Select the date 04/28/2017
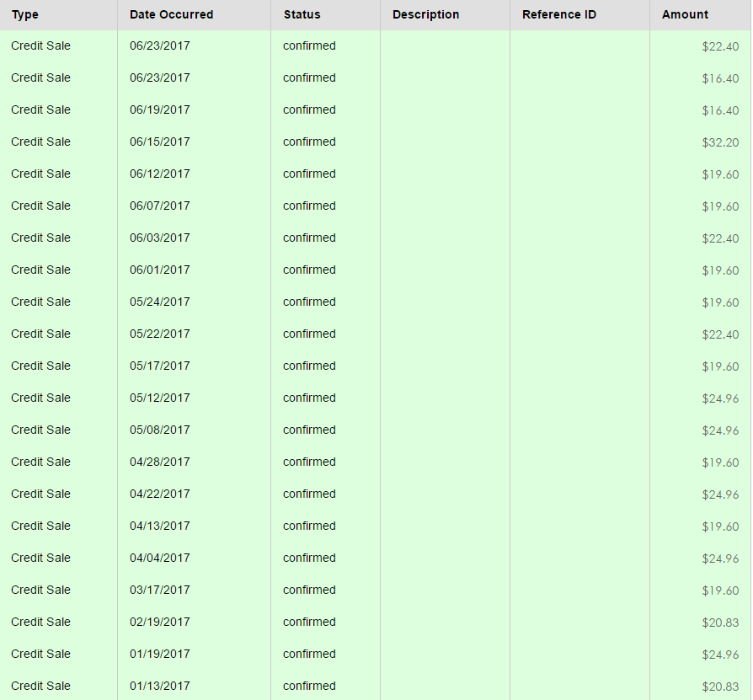 (x=160, y=462)
